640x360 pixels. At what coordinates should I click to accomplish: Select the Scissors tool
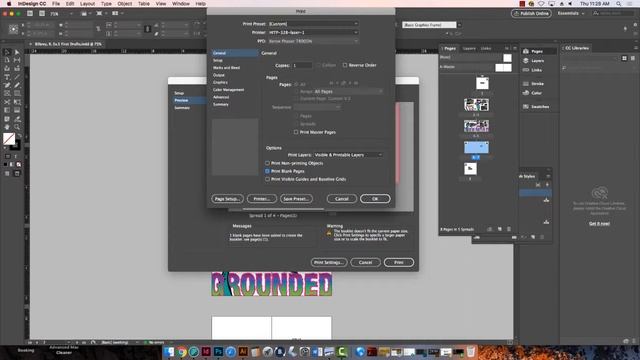click(x=7, y=102)
